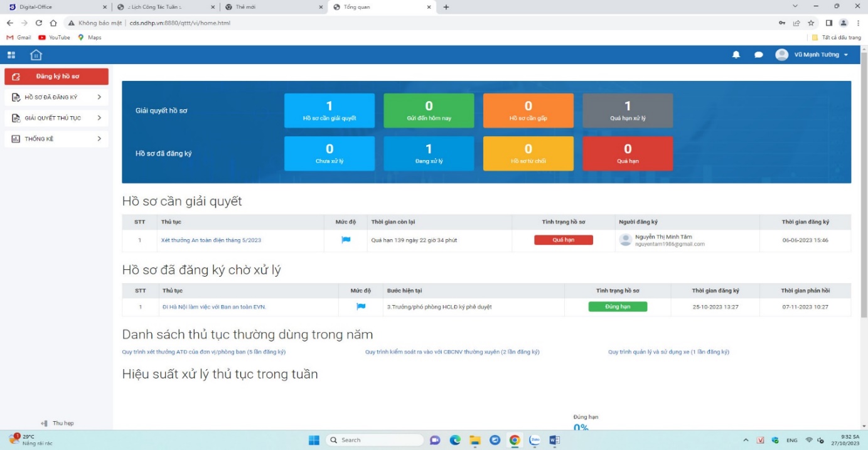Open Hồ sơ cần gấp orange tile
The height and width of the screenshot is (450, 868).
(528, 110)
